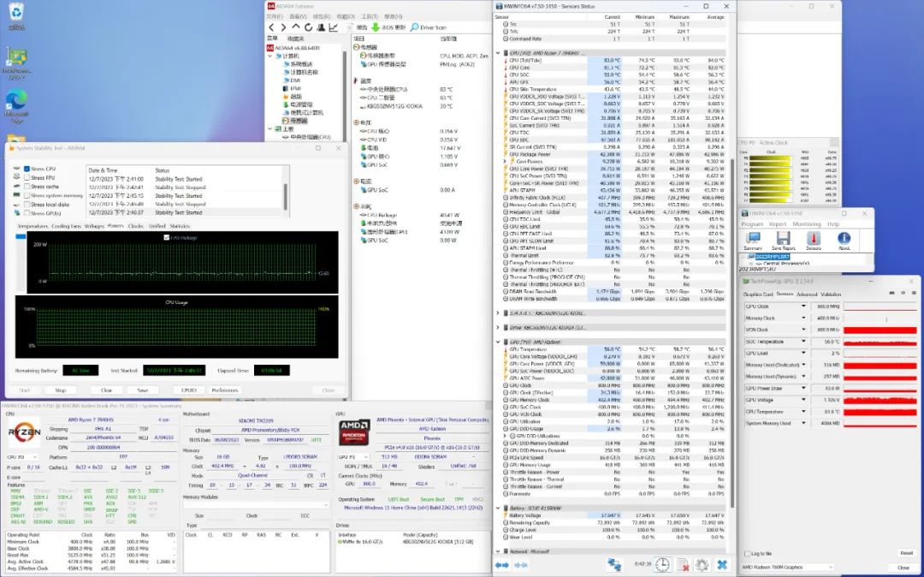Collapse the computer node in AIDA64 tree

270,56
